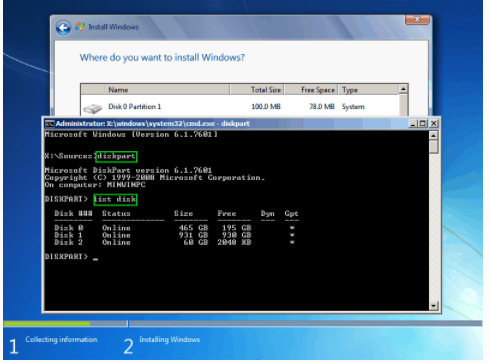Image resolution: width=489 pixels, height=363 pixels.
Task: Click the '2048 KB' free value
Action: point(234,242)
